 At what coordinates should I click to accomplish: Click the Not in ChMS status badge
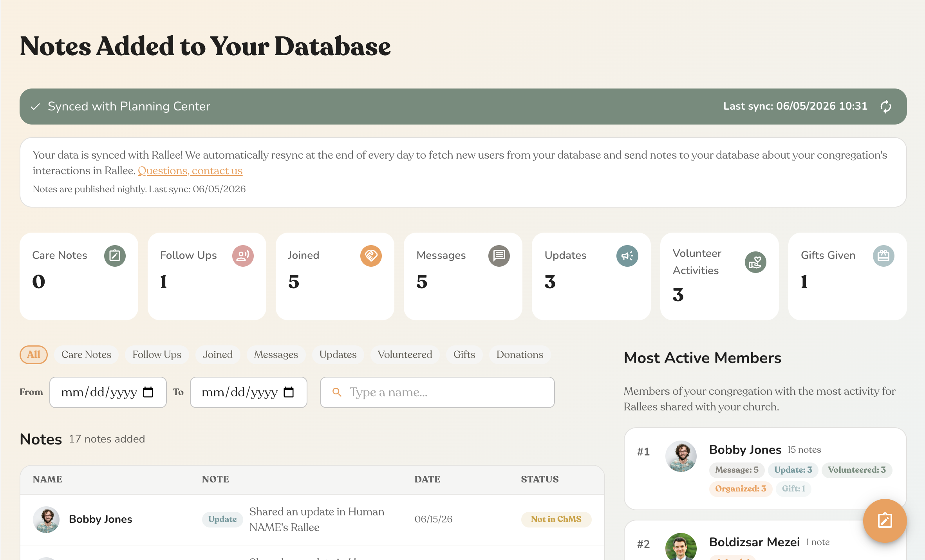point(556,519)
